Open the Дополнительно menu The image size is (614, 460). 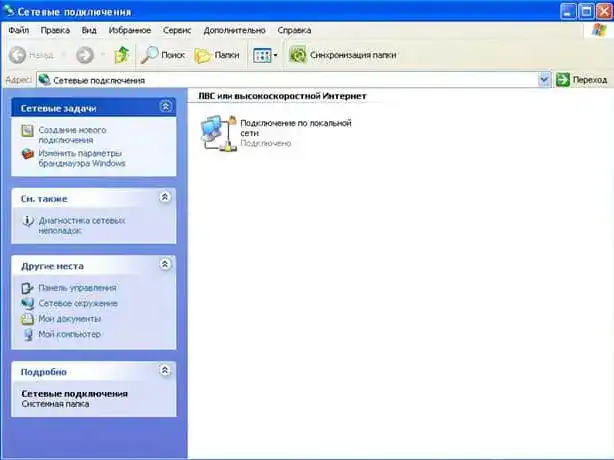(234, 30)
